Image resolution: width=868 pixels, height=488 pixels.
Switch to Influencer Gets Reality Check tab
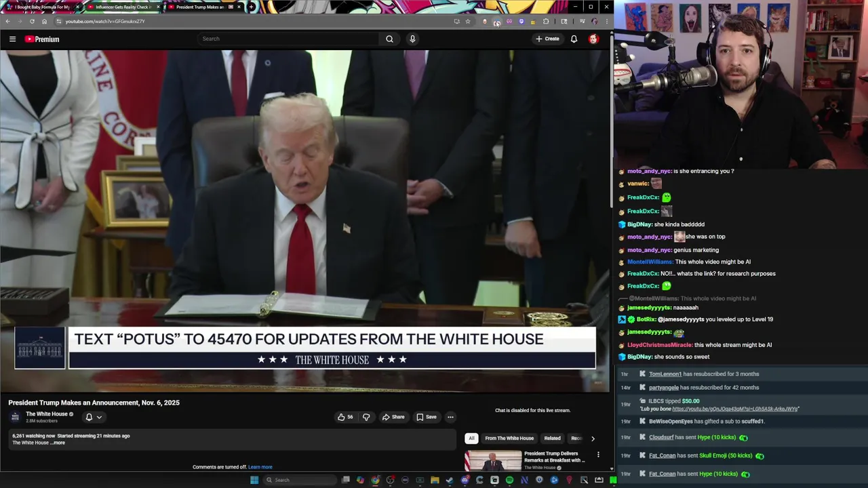pos(123,7)
